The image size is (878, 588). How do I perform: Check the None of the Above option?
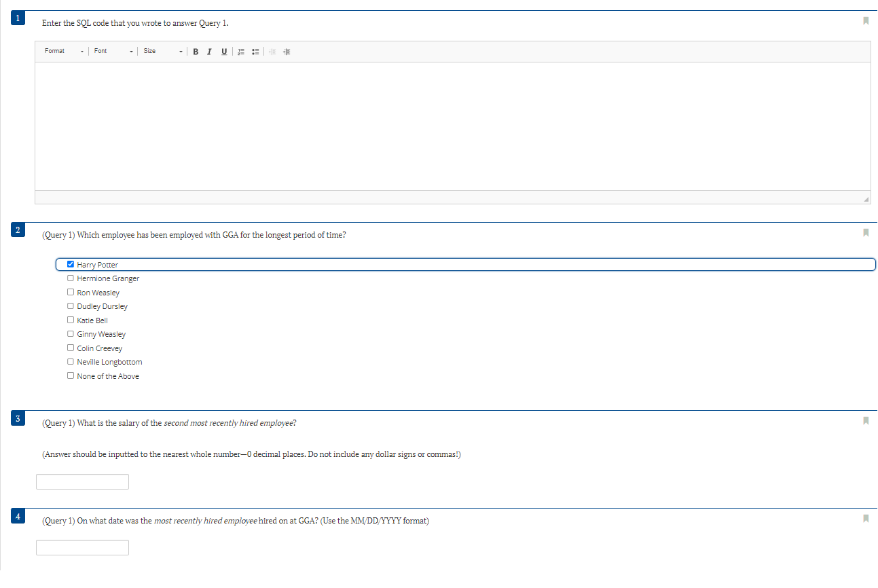71,375
